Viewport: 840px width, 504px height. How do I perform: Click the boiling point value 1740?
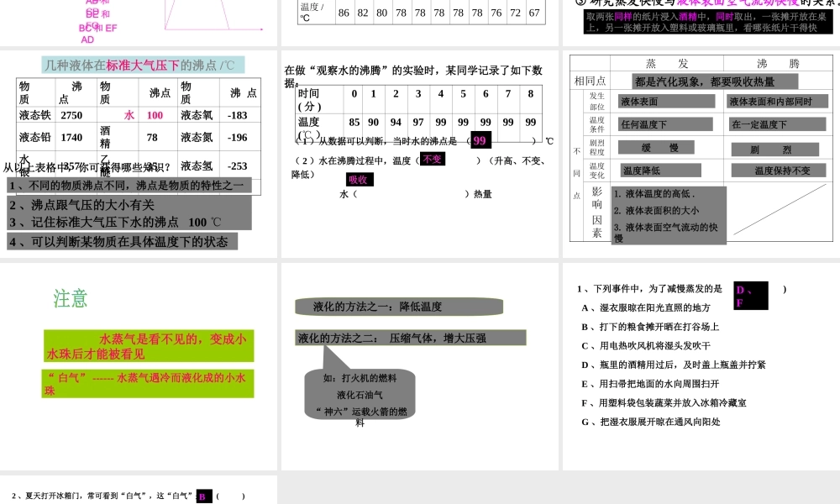[71, 138]
